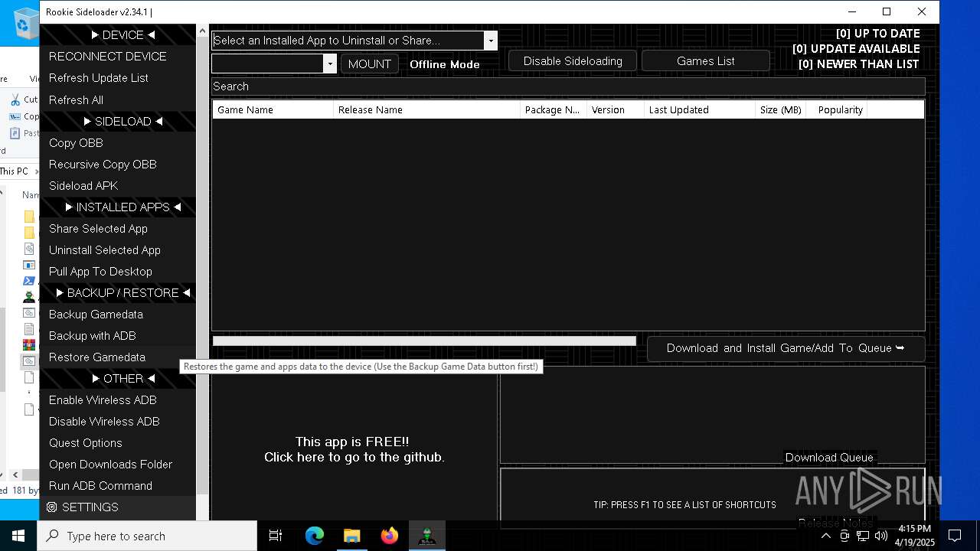Image resolution: width=980 pixels, height=551 pixels.
Task: Click Backup with ADB
Action: coord(118,335)
